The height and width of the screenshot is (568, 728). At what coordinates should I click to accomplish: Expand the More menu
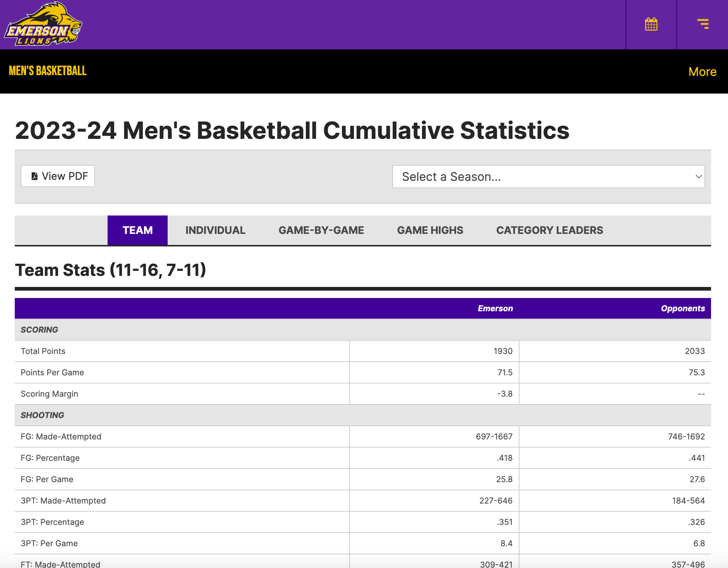pyautogui.click(x=702, y=71)
